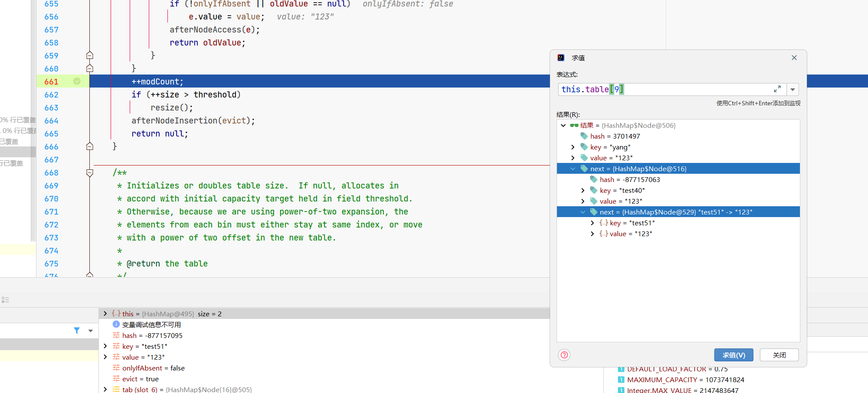Screen dimensions: 868x393
Task: Click the 使用Ctrl+Shift+Enter添加到监视 hint text
Action: 758,103
